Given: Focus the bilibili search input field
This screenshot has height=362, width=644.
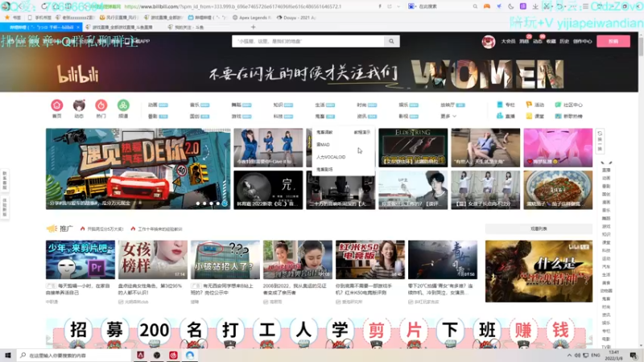Looking at the screenshot, I should coord(308,41).
